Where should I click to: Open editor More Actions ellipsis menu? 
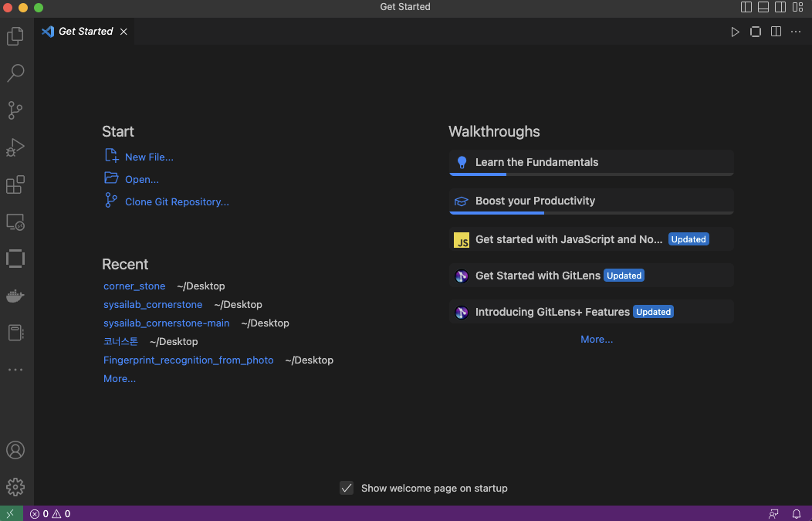(796, 32)
